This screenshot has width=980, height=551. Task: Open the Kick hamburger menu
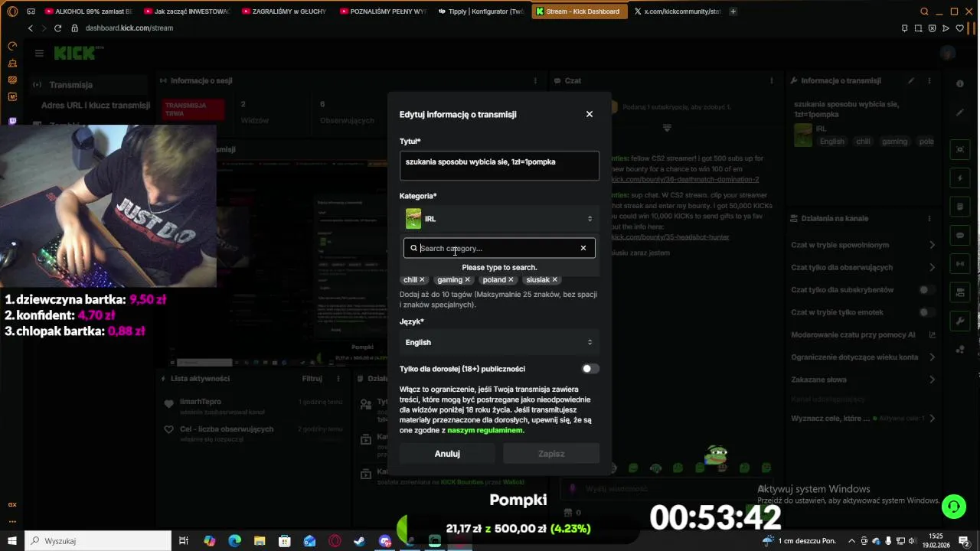click(x=39, y=53)
